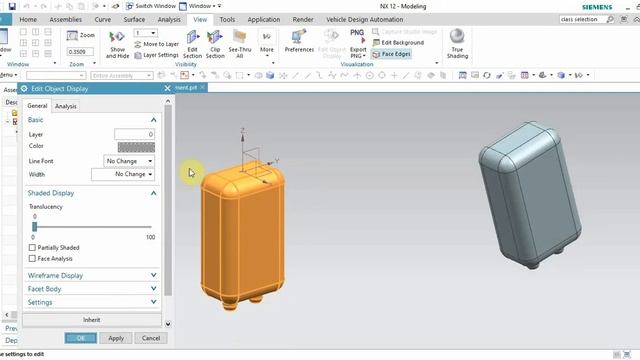Open the Window dropdown in title bar
Screen dimensions: 640x360
click(200, 6)
